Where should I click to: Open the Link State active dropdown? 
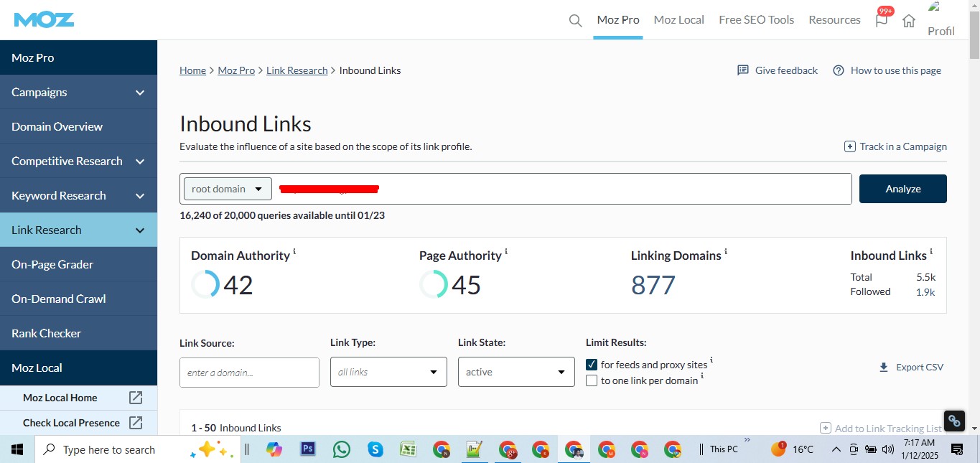tap(516, 372)
